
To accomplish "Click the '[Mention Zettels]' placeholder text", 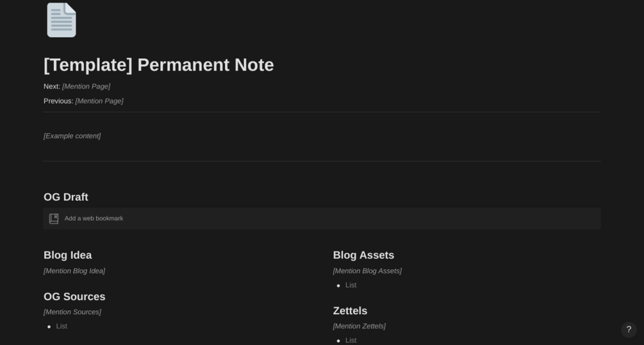I will 359,326.
